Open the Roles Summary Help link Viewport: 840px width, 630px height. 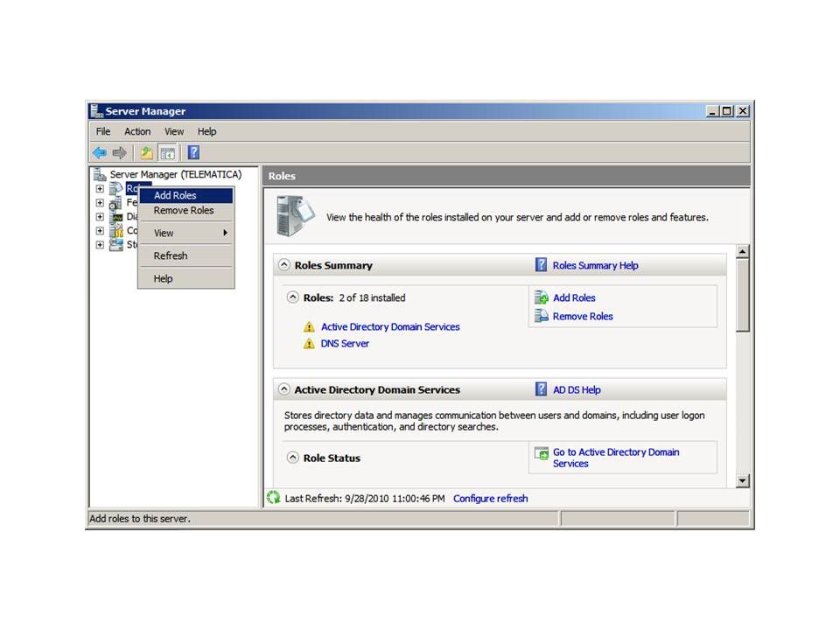pos(595,265)
